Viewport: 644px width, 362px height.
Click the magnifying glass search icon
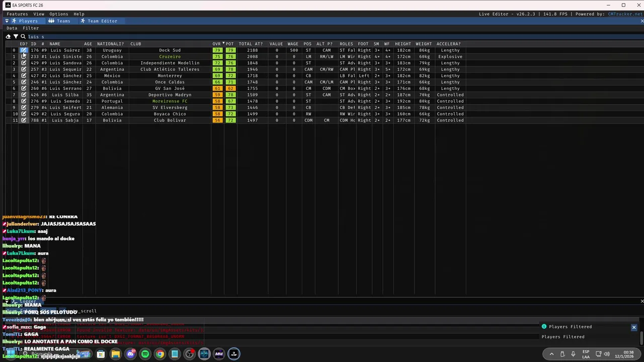(23, 37)
